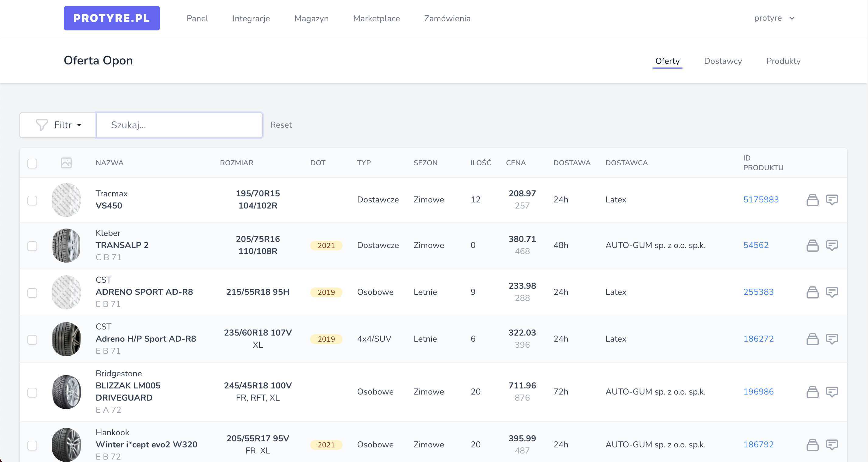Screen dimensions: 868x462
Task: Click basket icon for Adreno H/P Sport
Action: [x=812, y=339]
